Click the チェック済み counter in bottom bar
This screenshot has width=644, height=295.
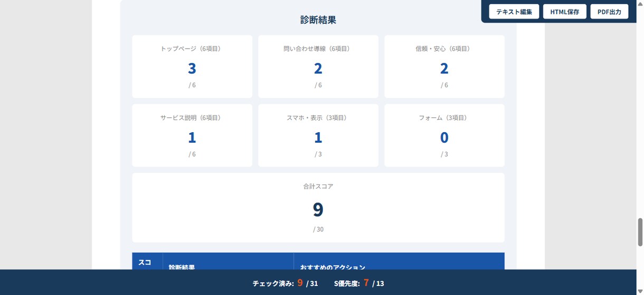285,283
